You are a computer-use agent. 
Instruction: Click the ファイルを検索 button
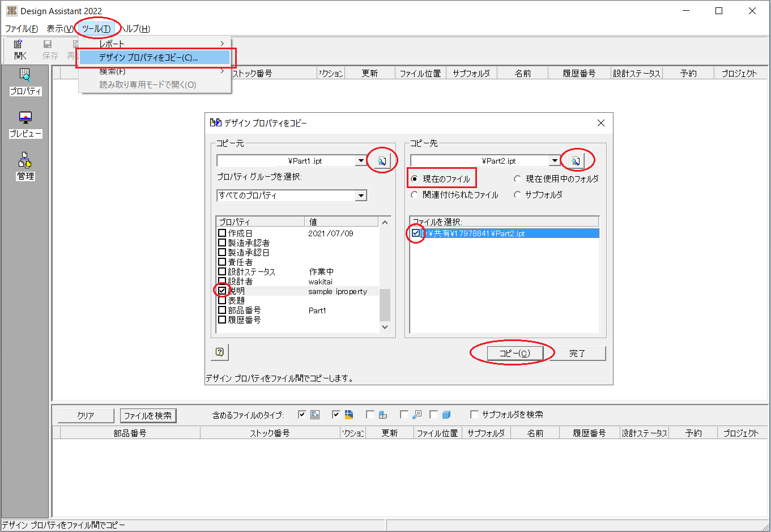coord(148,415)
